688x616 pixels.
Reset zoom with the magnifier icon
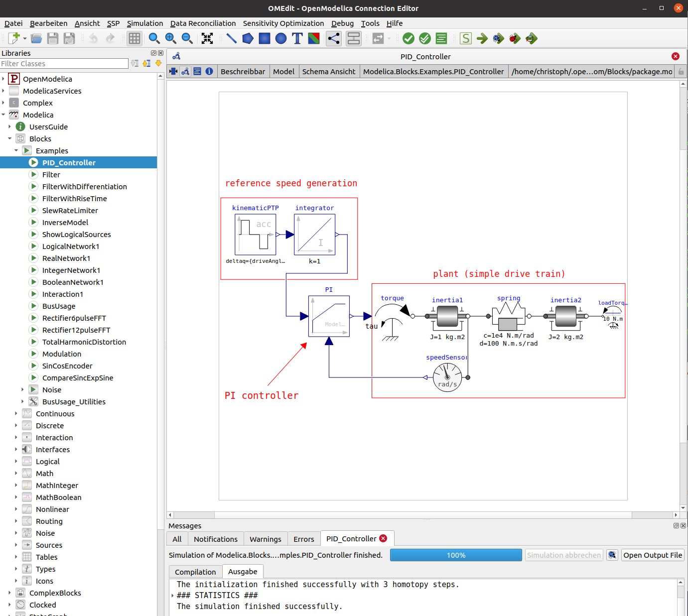[x=154, y=38]
